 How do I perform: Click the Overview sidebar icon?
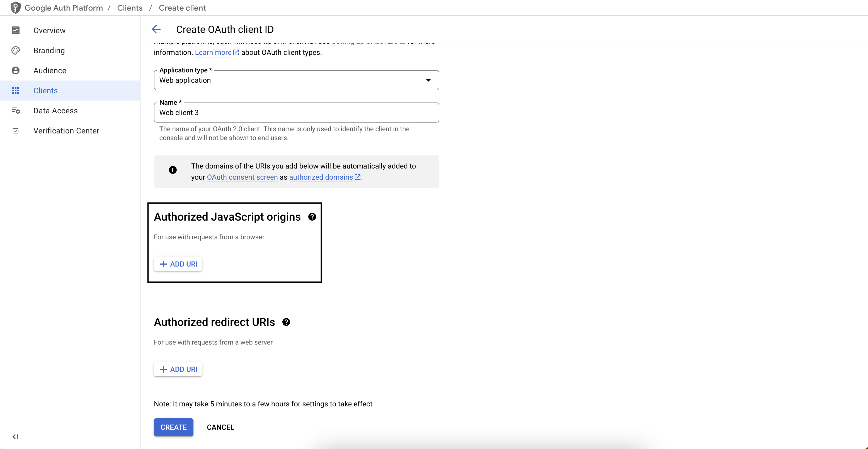(x=16, y=30)
